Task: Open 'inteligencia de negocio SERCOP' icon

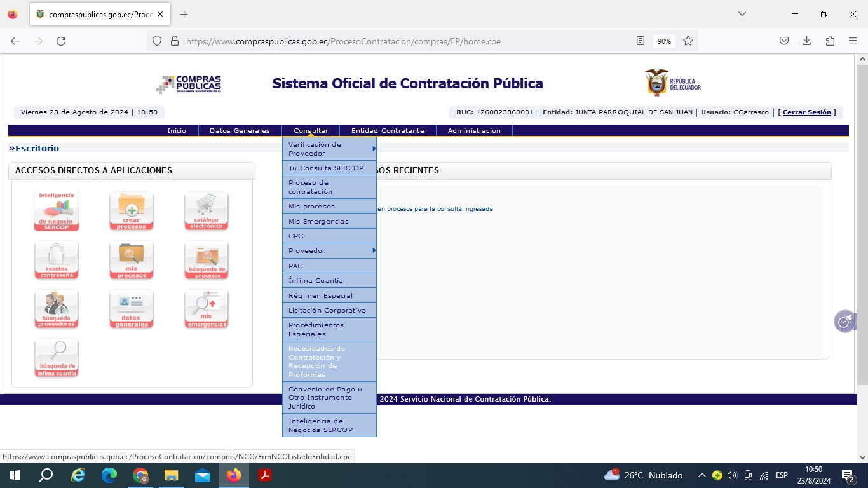Action: tap(56, 211)
